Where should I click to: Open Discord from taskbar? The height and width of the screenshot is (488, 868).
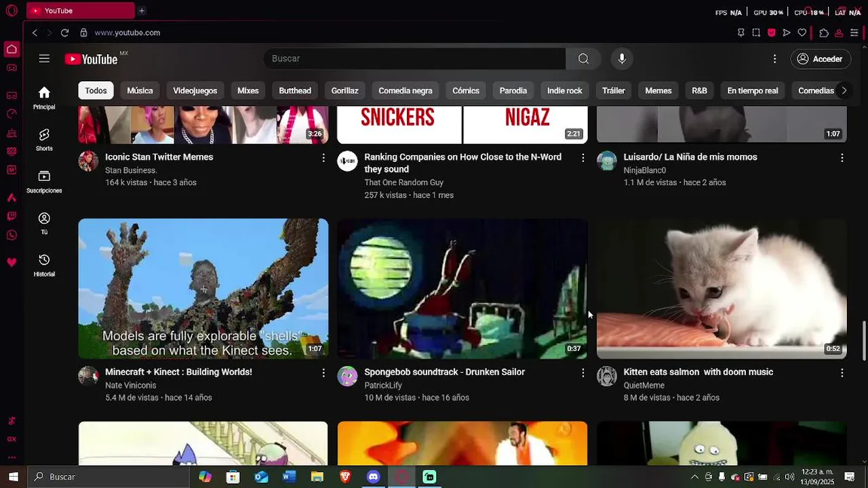(x=373, y=477)
